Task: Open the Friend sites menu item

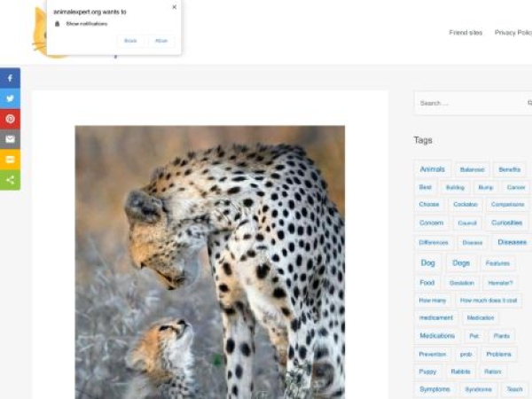Action: 465,33
